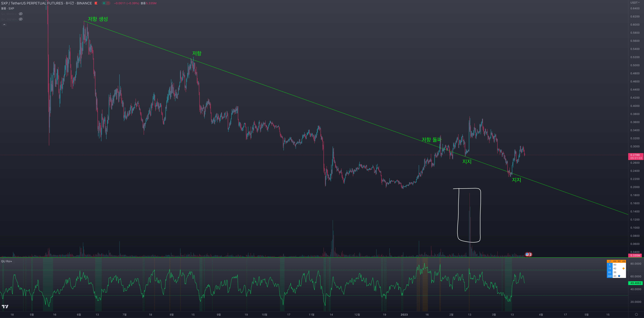Image resolution: width=644 pixels, height=318 pixels.
Task: Show the hidden Qu_Monic+ indicator
Action: pos(21,14)
